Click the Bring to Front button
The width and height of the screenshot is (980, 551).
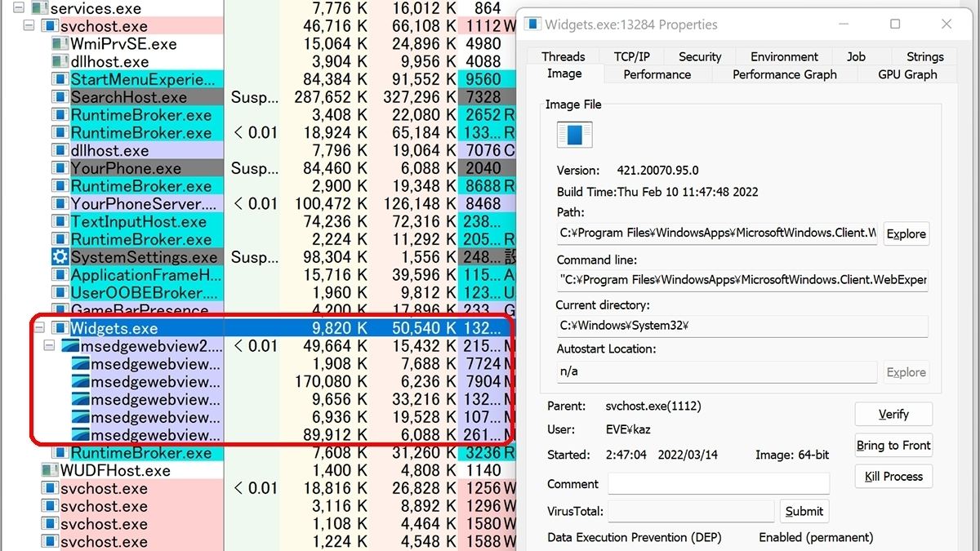893,445
